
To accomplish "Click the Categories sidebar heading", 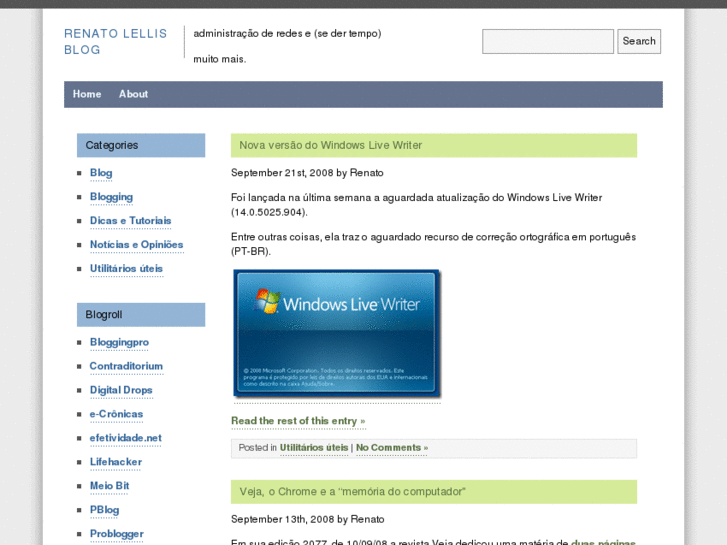I will 141,146.
